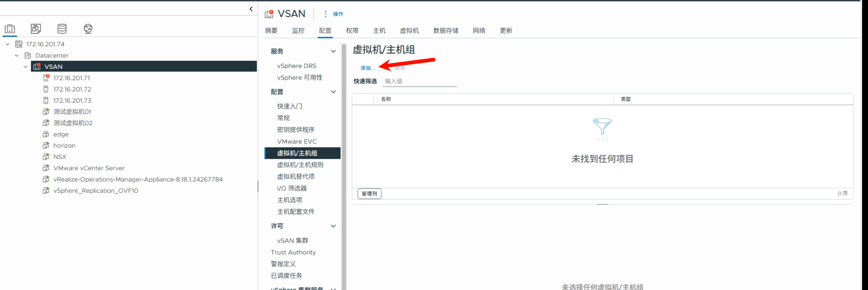Screen dimensions: 868x290
Task: Open VMware EVC page
Action: (297, 142)
